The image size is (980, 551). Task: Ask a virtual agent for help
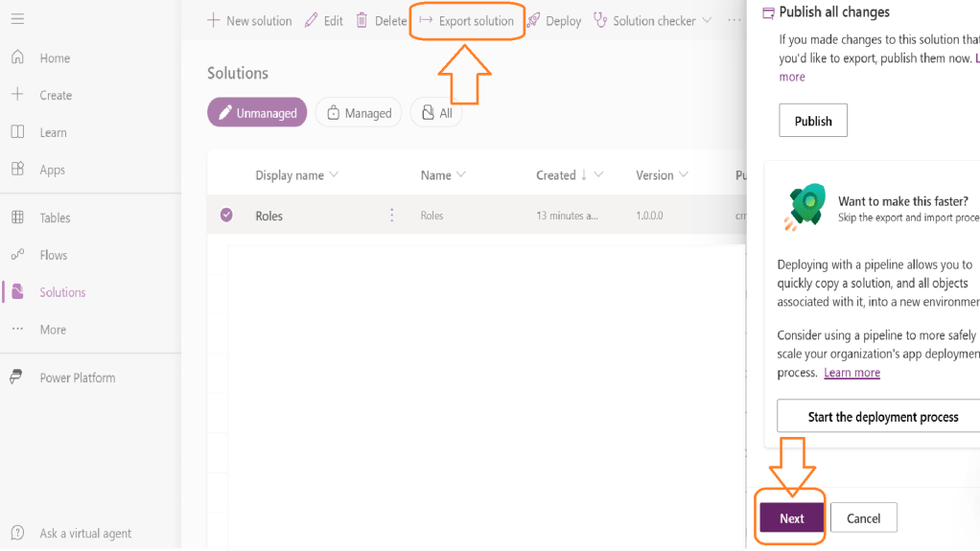point(85,533)
